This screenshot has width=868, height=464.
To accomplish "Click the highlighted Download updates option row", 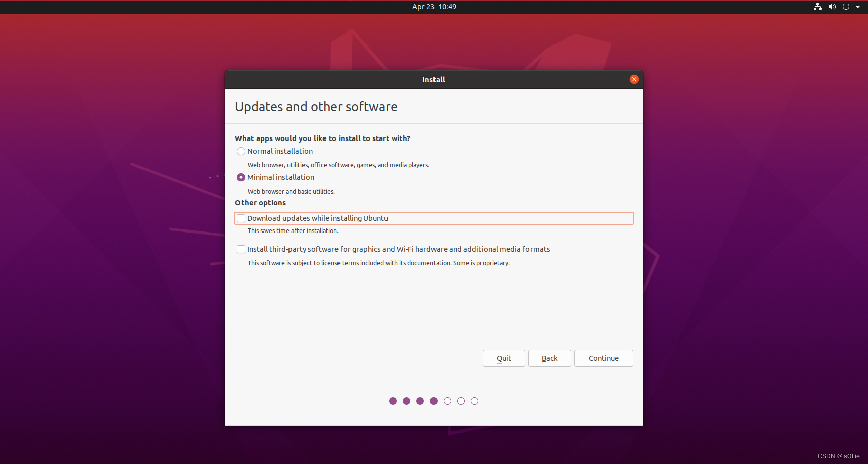I will tap(433, 218).
